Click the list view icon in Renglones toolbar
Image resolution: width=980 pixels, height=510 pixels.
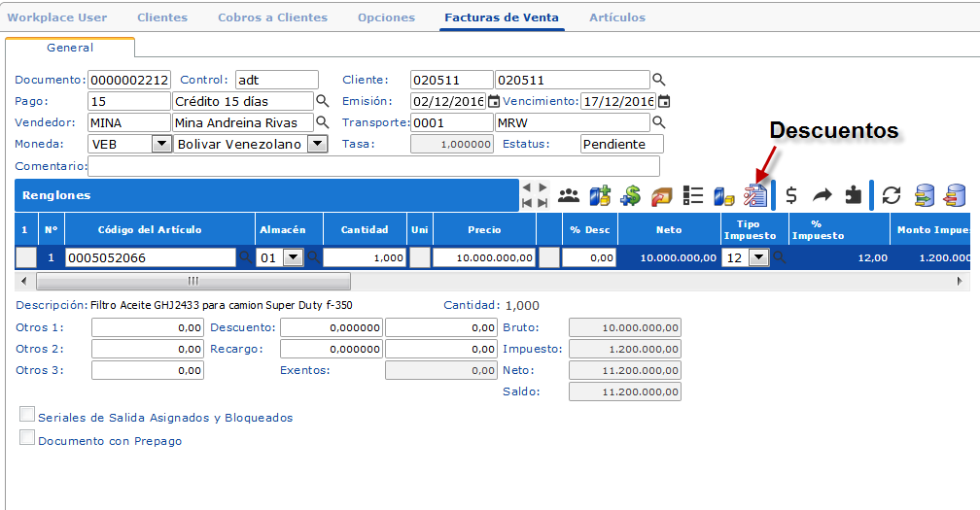692,196
